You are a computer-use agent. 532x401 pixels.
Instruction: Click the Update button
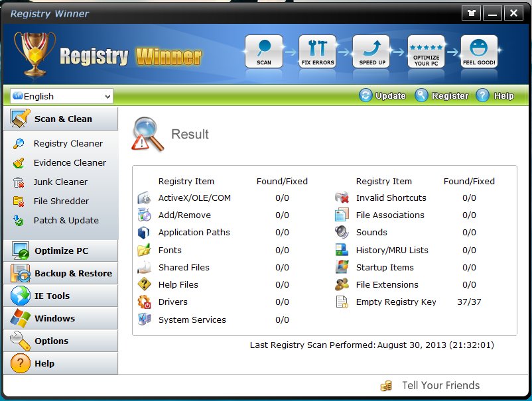click(389, 95)
